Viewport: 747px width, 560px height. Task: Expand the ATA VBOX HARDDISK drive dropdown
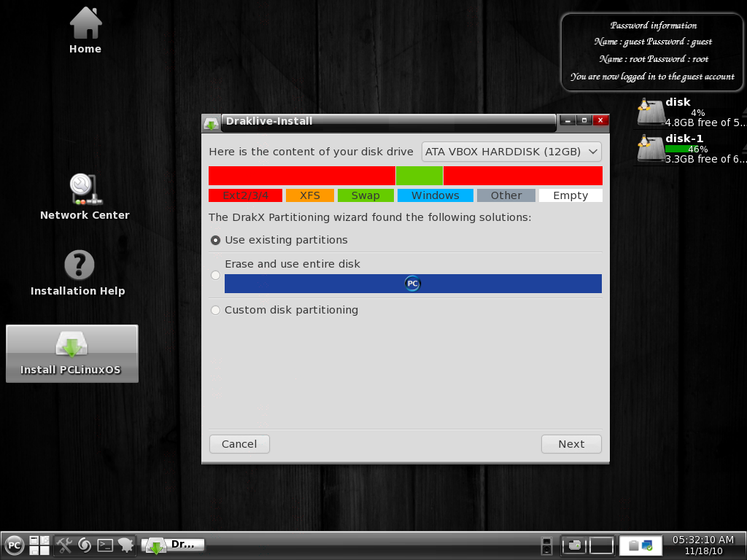[511, 152]
